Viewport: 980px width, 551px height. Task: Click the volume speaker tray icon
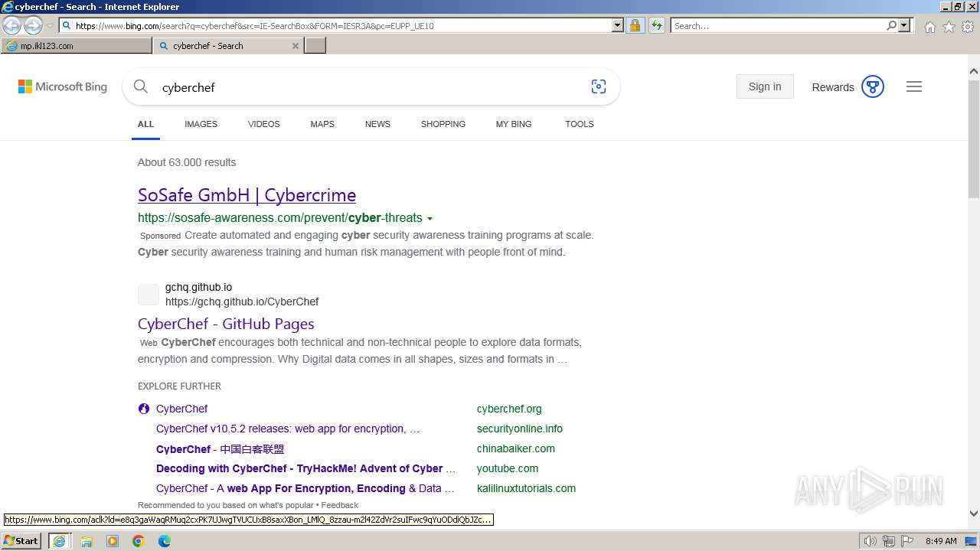871,541
